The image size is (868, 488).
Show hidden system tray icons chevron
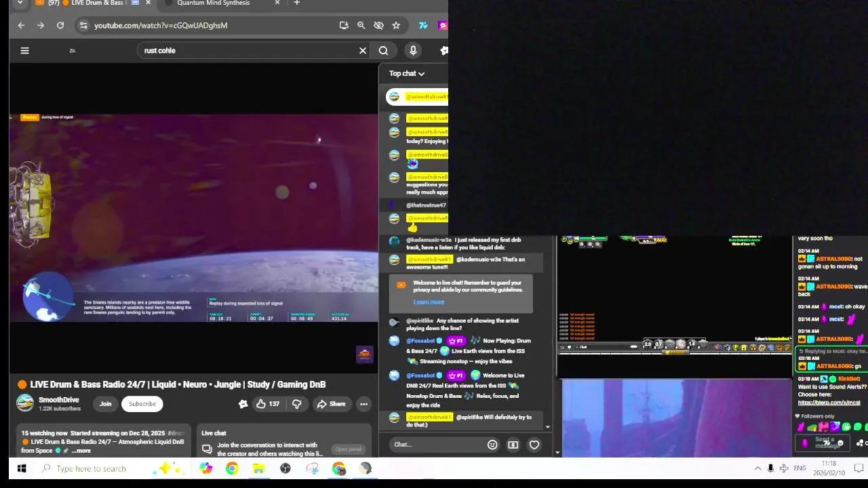point(757,468)
